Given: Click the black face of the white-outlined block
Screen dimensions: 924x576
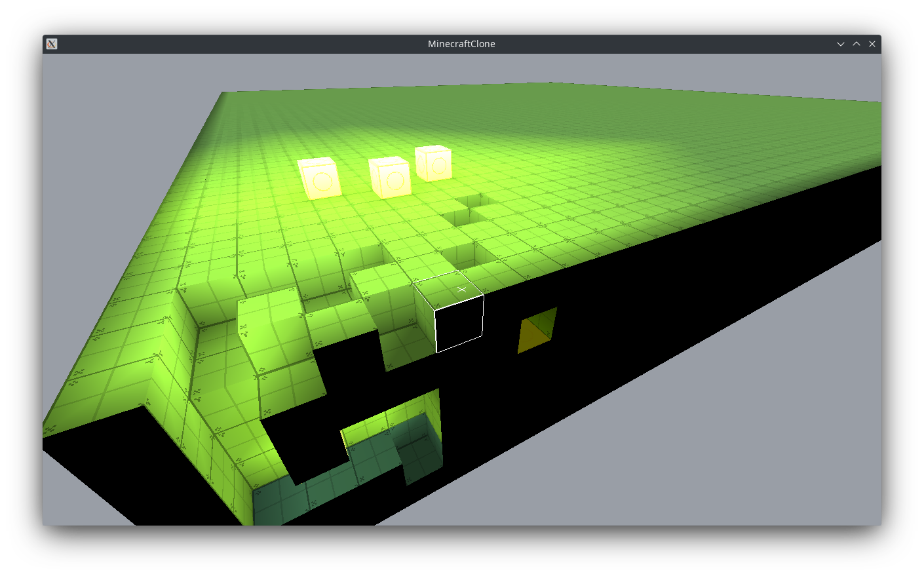Looking at the screenshot, I should pyautogui.click(x=459, y=323).
